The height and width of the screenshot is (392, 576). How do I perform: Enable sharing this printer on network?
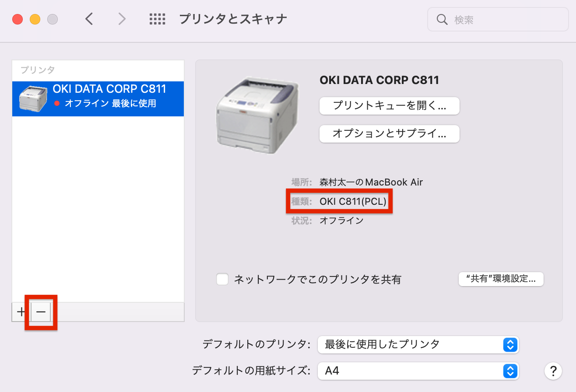point(223,279)
